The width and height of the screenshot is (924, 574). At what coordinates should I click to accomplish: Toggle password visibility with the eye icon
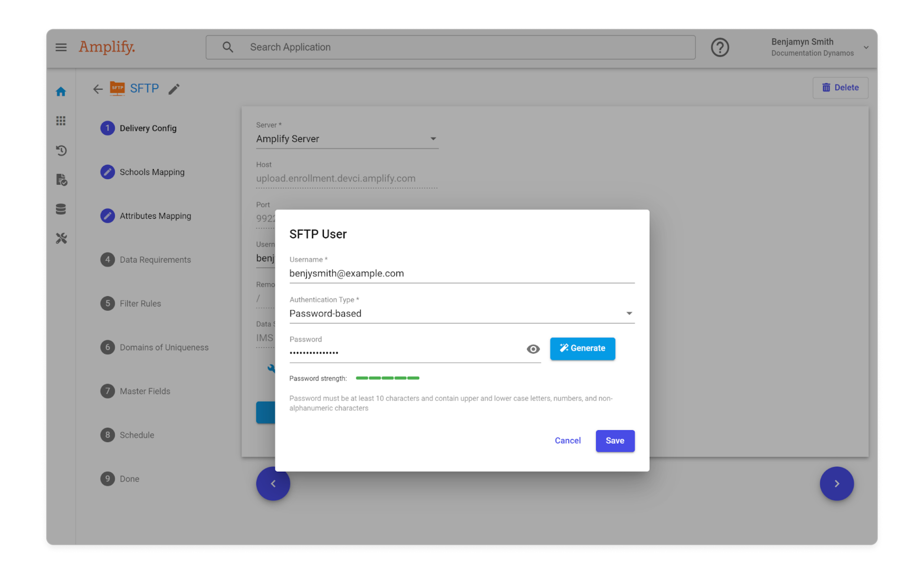click(533, 349)
